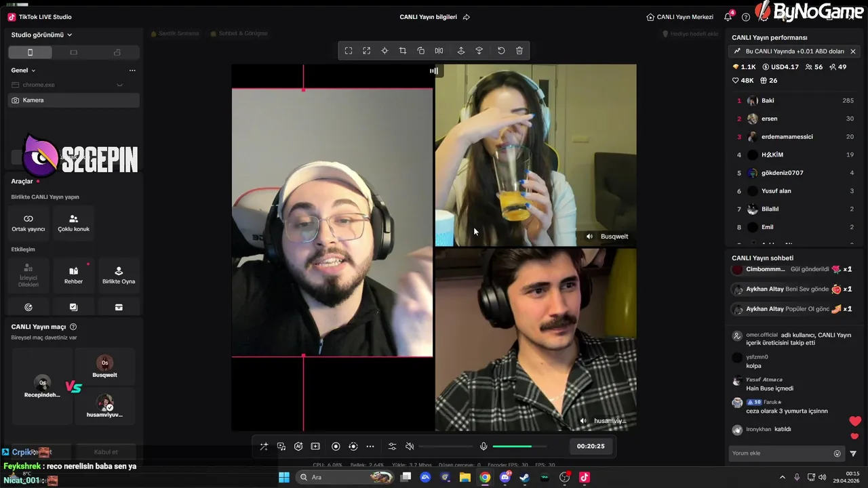Click the undo rotate icon
This screenshot has width=868, height=488.
click(x=501, y=51)
